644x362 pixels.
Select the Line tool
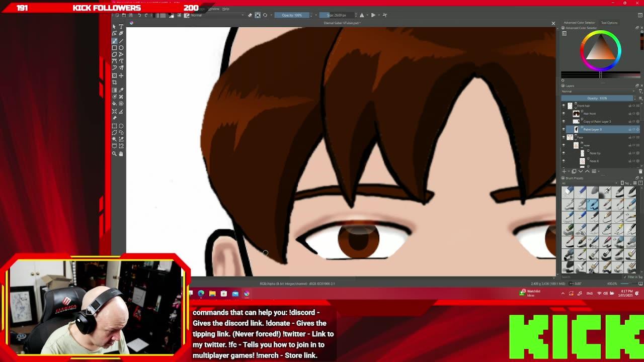pos(121,41)
